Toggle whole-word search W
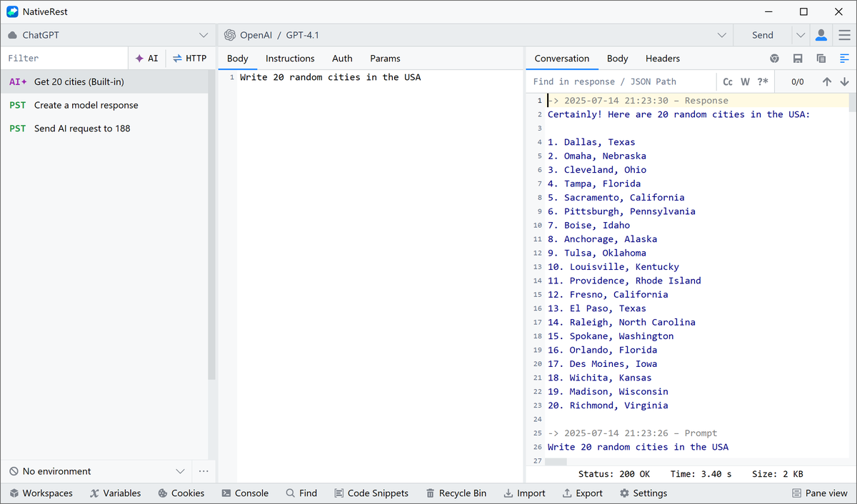Viewport: 857px width, 504px height. [745, 82]
